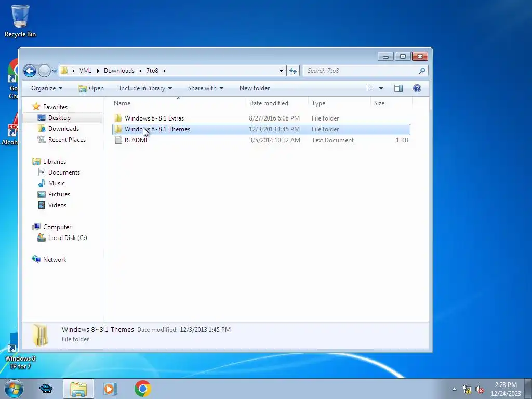532x399 pixels.
Task: Click the 8/27/2016 6:08 PM date cell
Action: [274, 118]
